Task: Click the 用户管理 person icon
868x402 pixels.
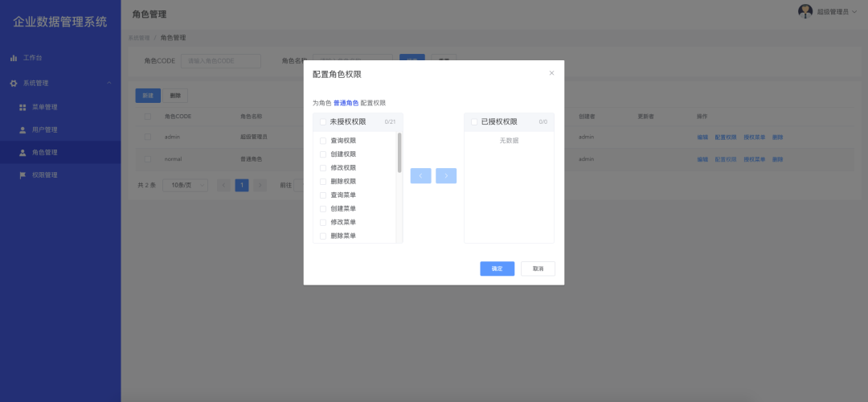Action: click(23, 130)
